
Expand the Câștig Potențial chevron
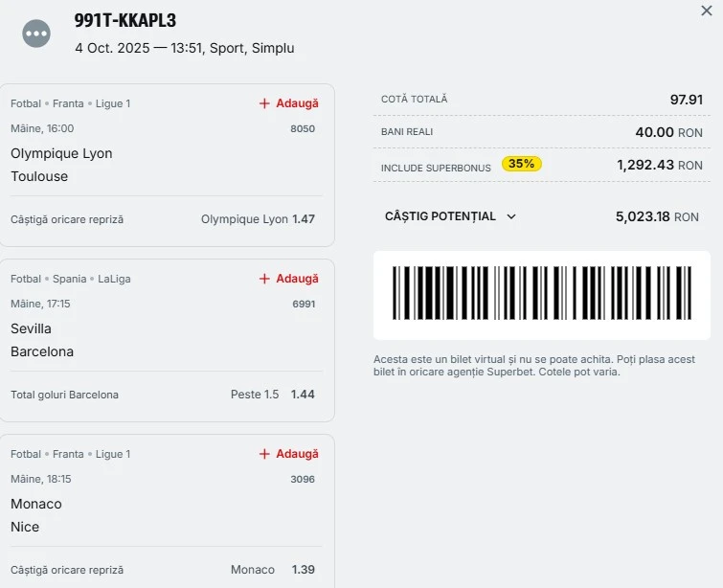511,216
